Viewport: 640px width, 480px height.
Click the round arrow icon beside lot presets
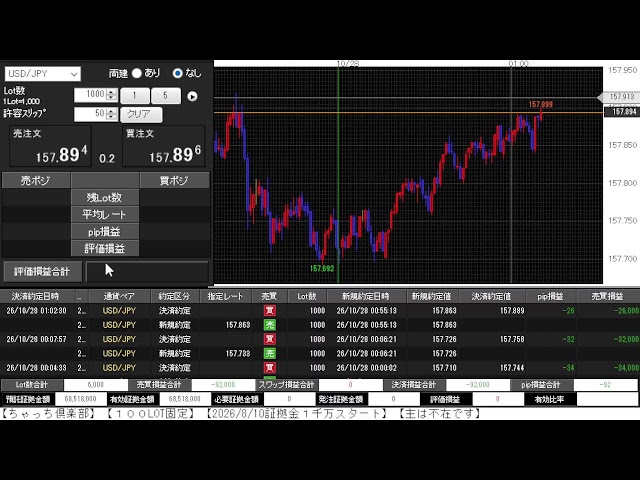point(192,96)
